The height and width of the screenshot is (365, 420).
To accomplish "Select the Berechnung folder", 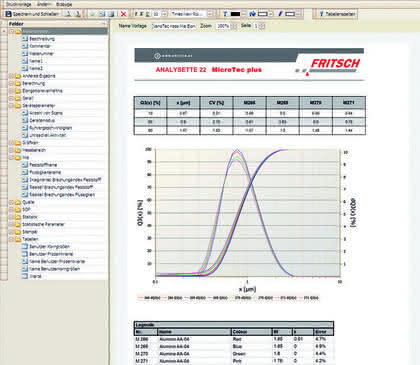I will 33,83.
